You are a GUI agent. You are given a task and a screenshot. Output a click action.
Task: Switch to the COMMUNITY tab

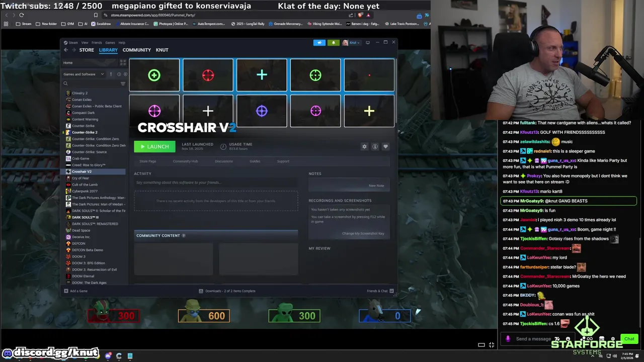pos(137,50)
